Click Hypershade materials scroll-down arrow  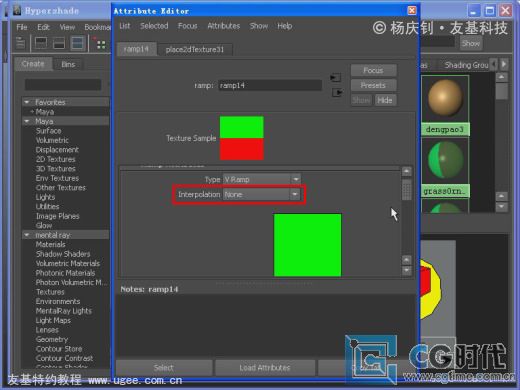point(501,207)
